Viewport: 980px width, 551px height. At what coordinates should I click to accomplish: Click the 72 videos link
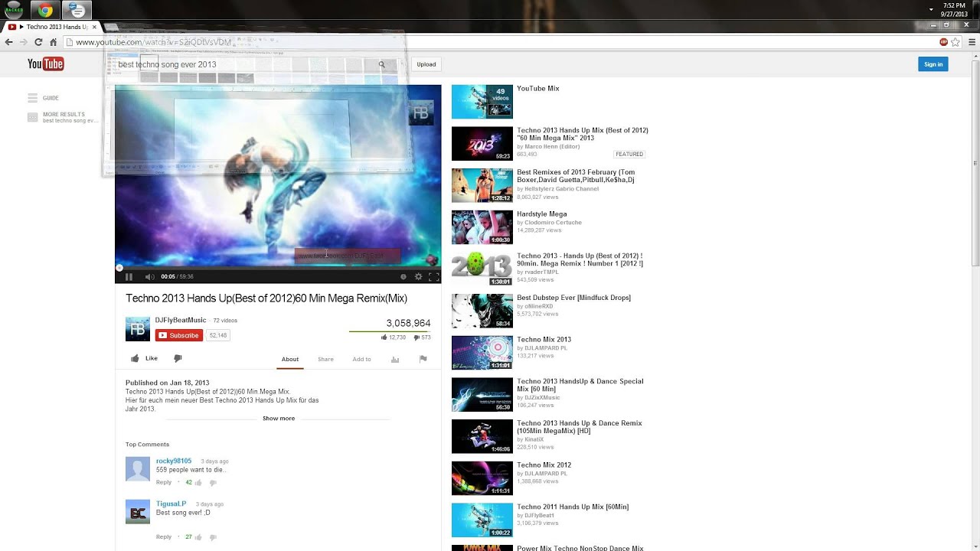225,321
